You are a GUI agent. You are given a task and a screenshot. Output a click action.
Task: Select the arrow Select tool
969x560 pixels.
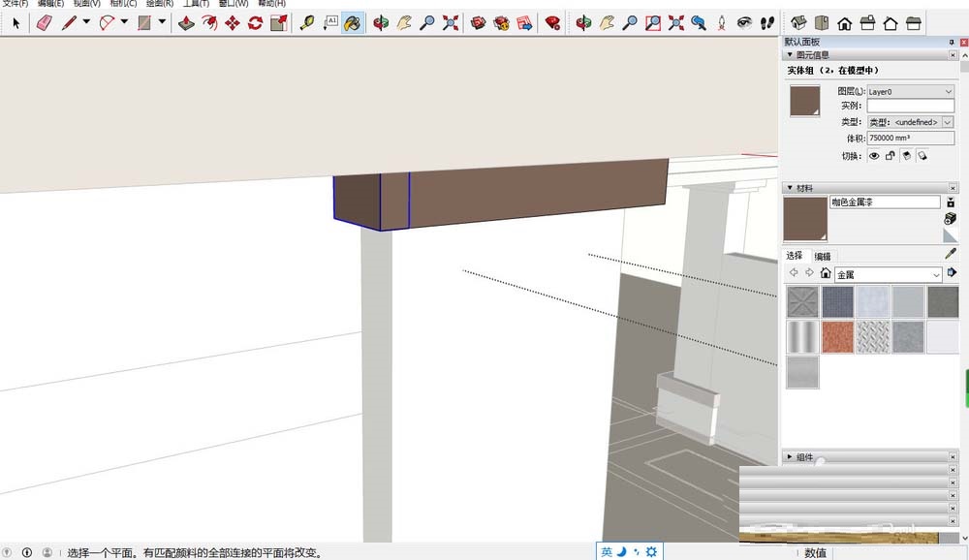pos(16,22)
